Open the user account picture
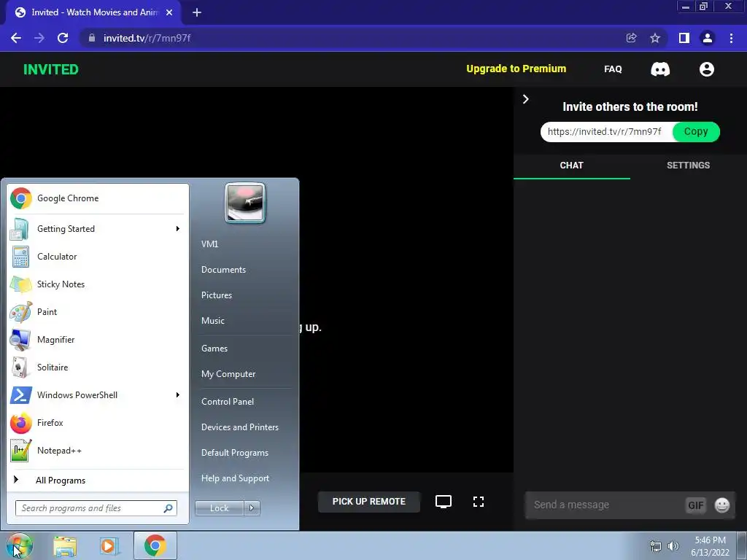 click(x=245, y=203)
